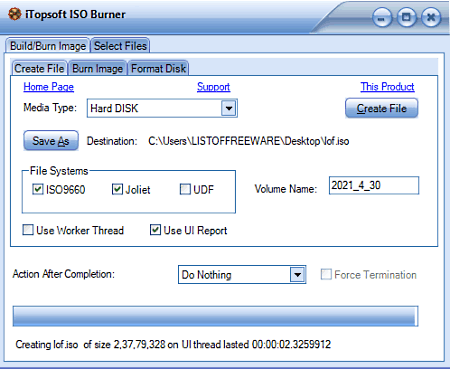
Task: Open the Support link
Action: coord(213,87)
